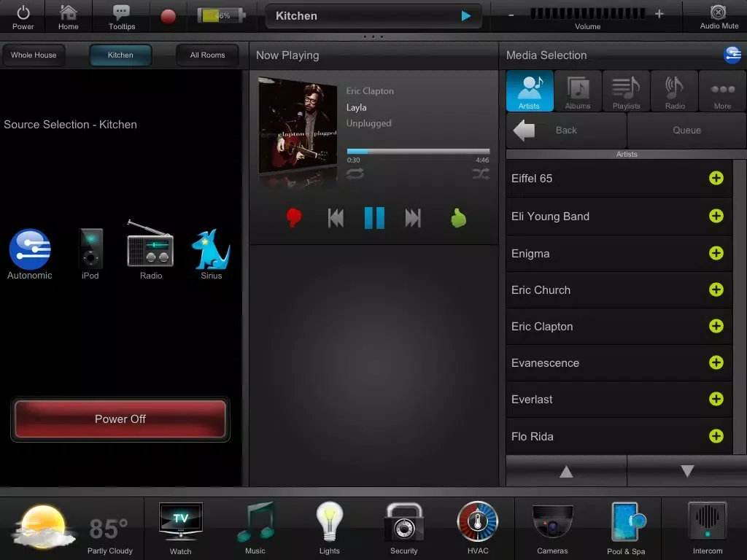747x560 pixels.
Task: Tap the Power icon in the top bar
Action: 23,17
